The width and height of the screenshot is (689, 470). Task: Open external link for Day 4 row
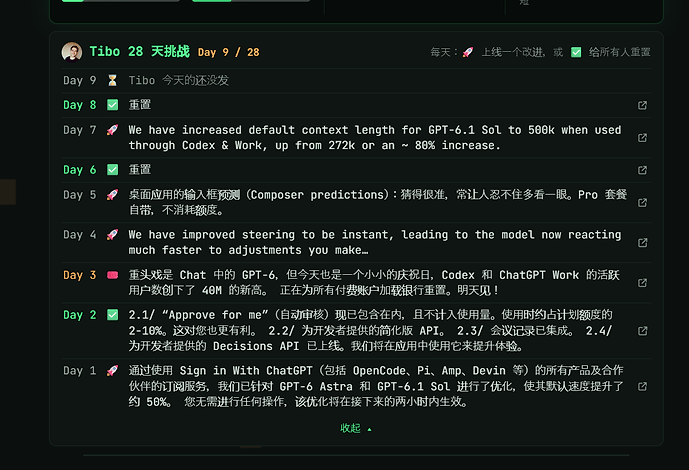642,242
